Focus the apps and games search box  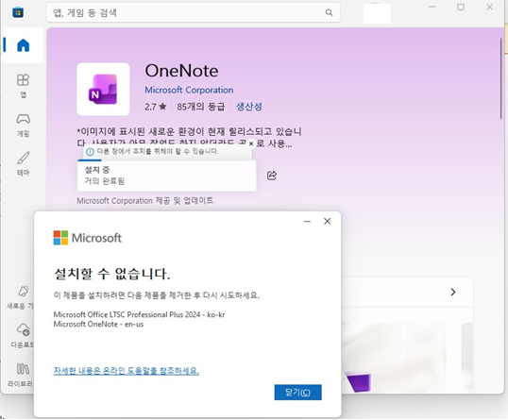pyautogui.click(x=193, y=12)
